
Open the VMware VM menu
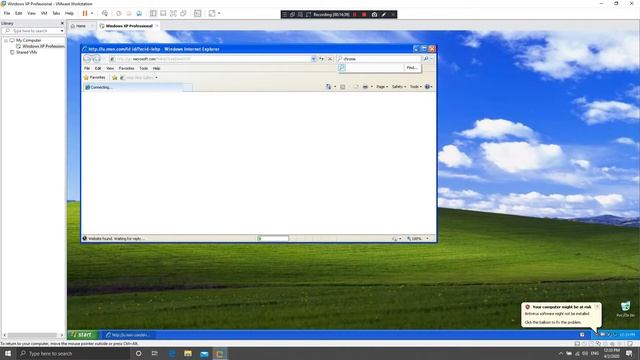pyautogui.click(x=44, y=13)
